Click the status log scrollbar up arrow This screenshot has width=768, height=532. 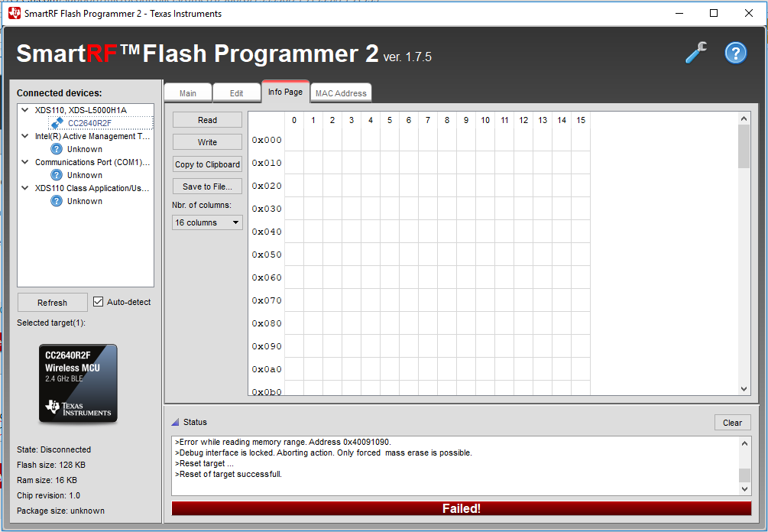click(744, 443)
